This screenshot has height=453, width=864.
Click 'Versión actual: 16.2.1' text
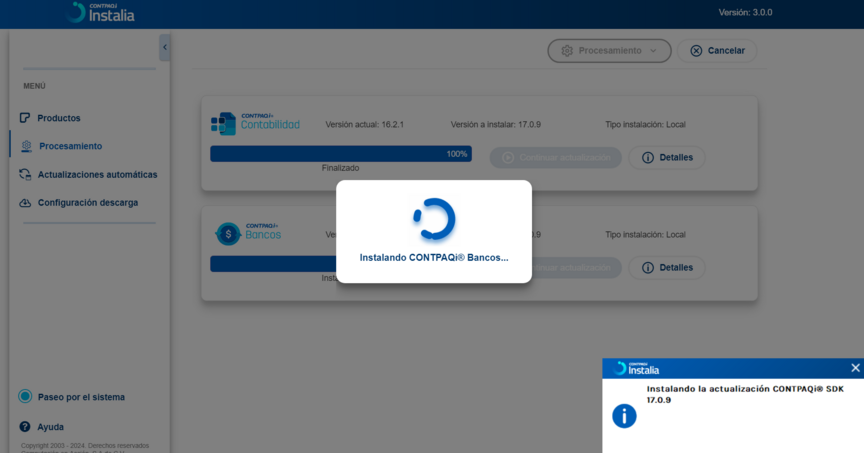click(x=364, y=125)
